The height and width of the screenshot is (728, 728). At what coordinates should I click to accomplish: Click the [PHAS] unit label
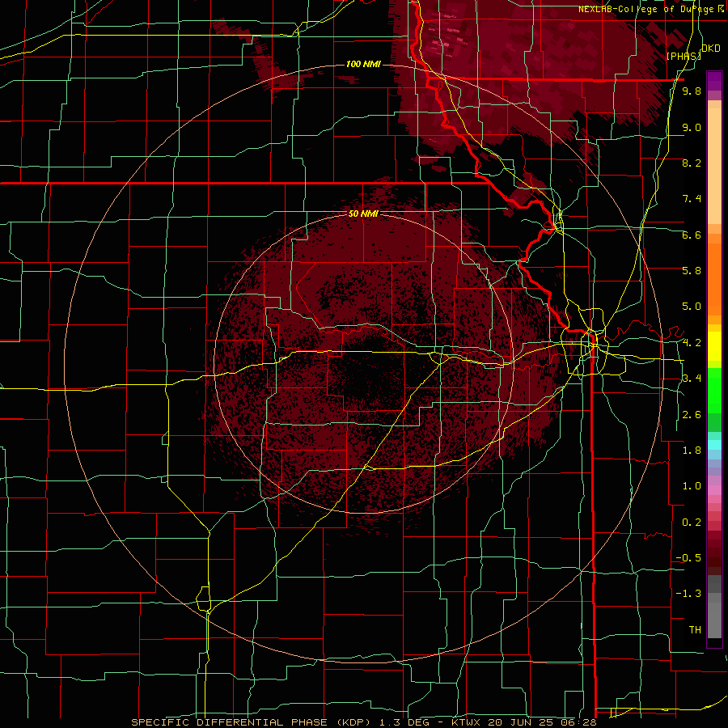[x=684, y=56]
